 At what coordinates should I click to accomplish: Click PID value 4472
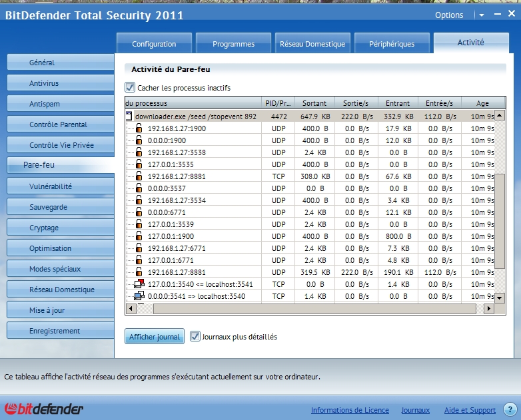coord(278,116)
